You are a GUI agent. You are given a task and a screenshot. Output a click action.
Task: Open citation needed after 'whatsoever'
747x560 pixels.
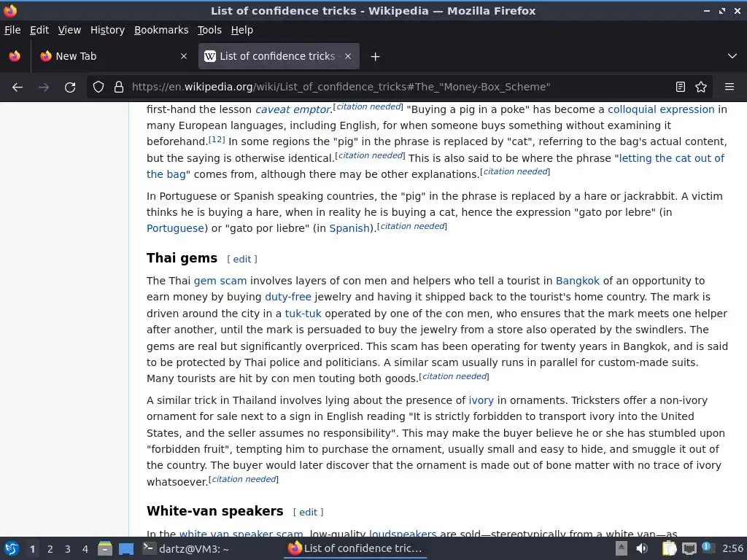(x=244, y=479)
